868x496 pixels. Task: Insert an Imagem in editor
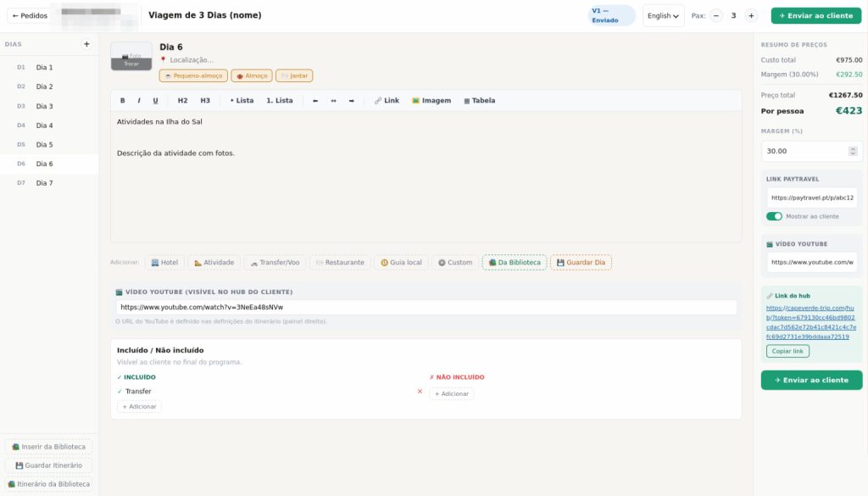(431, 101)
